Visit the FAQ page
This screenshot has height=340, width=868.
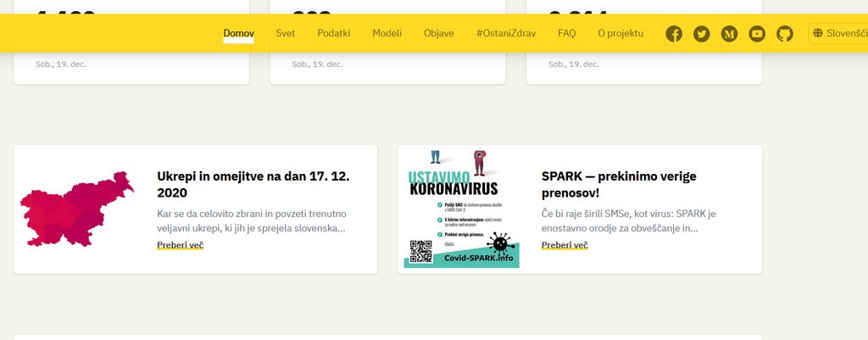pos(566,34)
